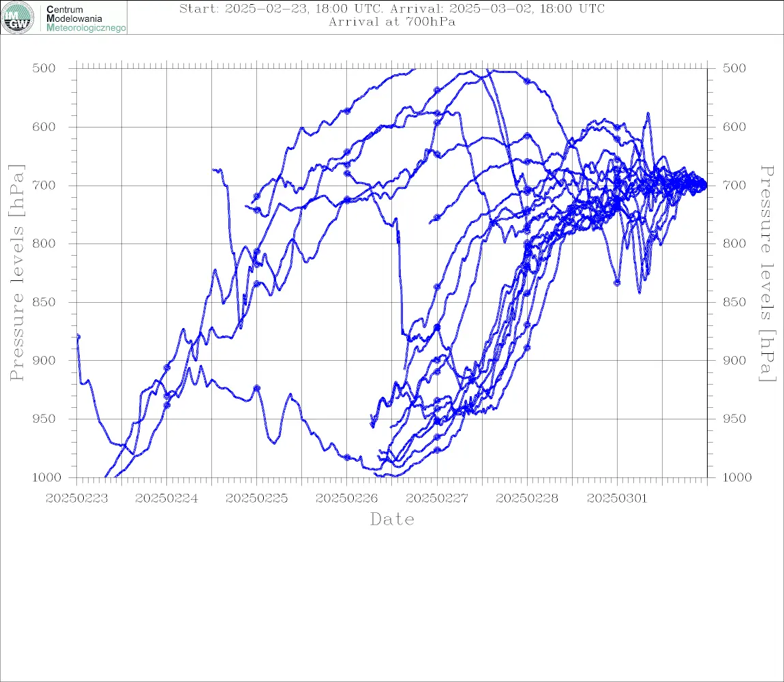Click the left axis 950 label
Viewport: 784px width, 682px height.
[44, 419]
